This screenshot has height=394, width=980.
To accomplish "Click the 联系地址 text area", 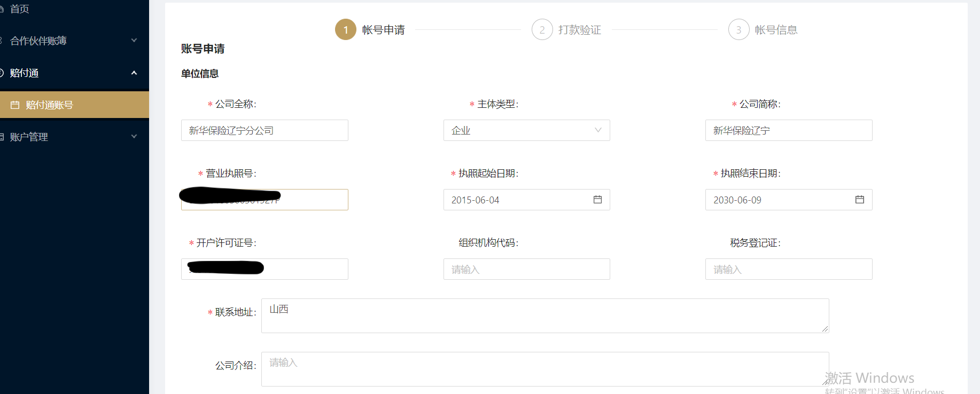I will coord(545,316).
